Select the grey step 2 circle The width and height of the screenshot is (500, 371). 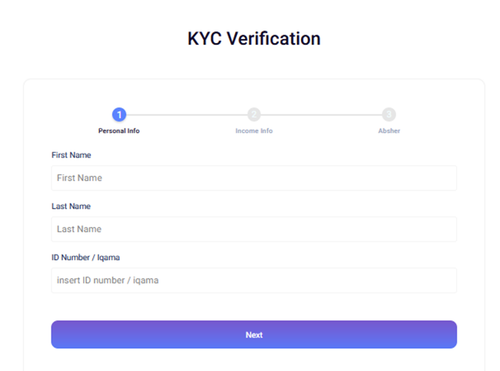click(x=254, y=115)
